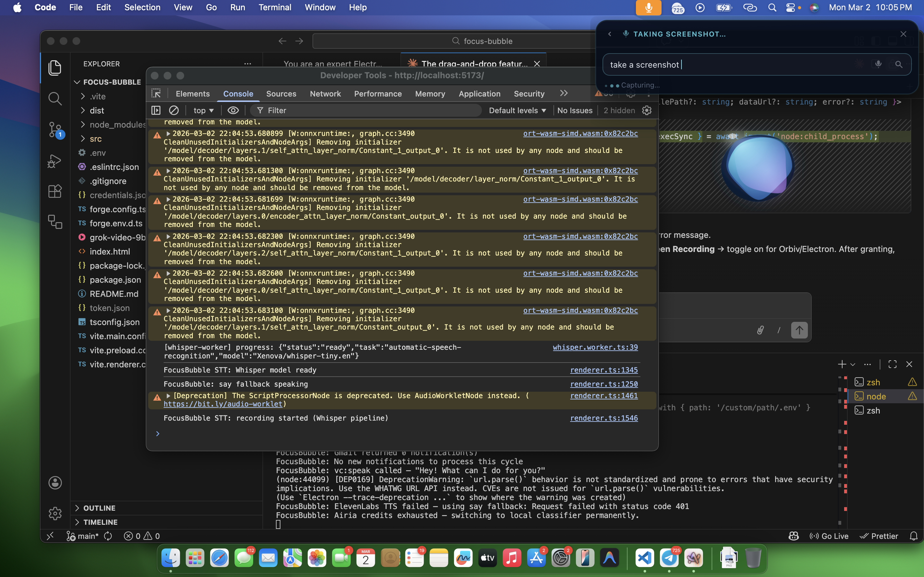Open the top context dropdown
This screenshot has width=924, height=577.
pyautogui.click(x=203, y=110)
